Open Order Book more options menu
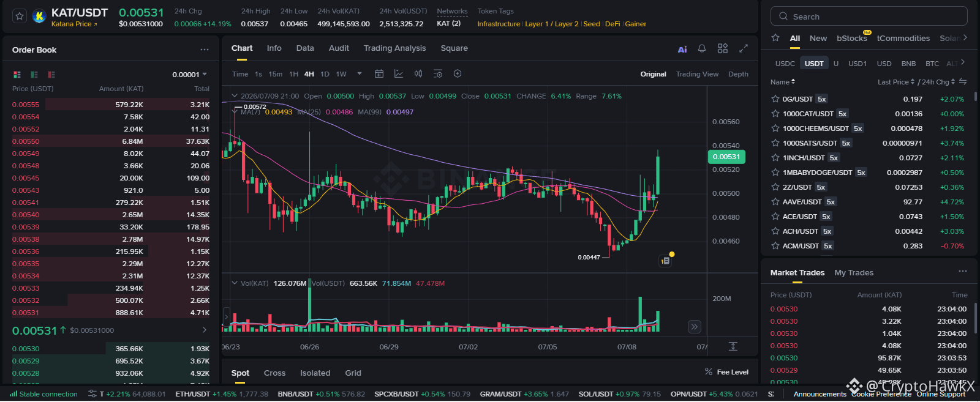 click(x=205, y=50)
